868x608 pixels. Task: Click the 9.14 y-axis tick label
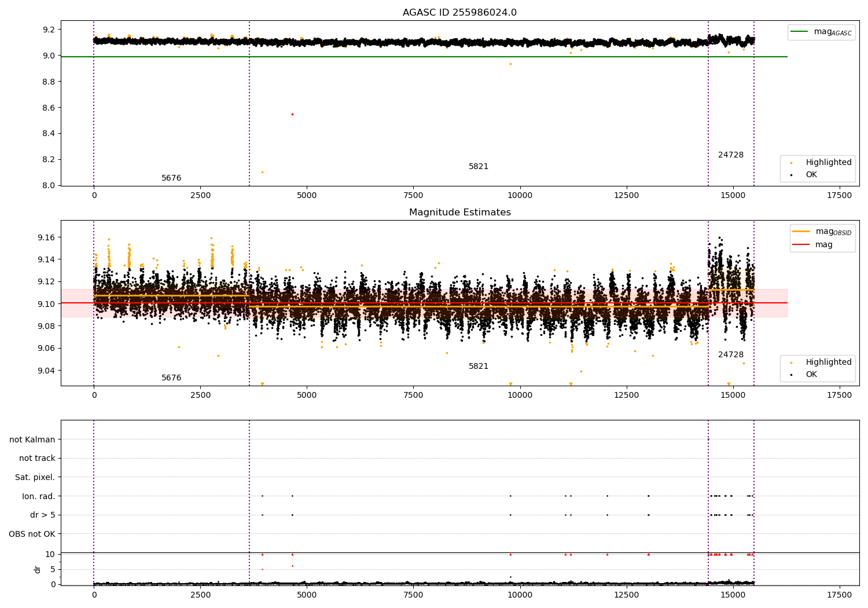click(45, 259)
